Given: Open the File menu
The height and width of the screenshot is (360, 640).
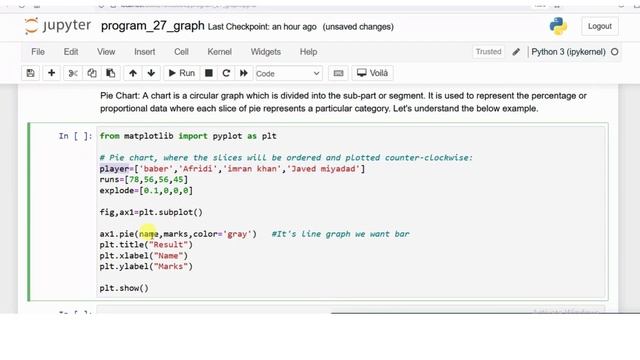Looking at the screenshot, I should tap(38, 52).
